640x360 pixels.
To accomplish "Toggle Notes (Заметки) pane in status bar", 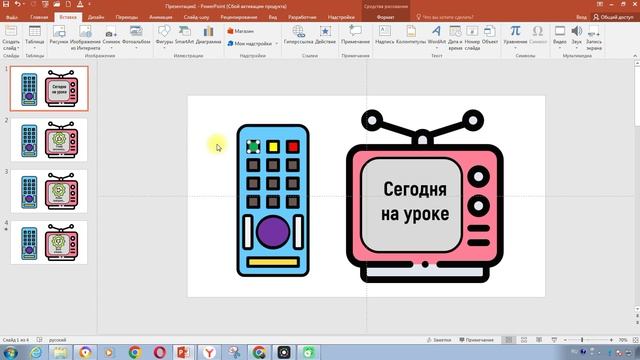I will point(439,340).
